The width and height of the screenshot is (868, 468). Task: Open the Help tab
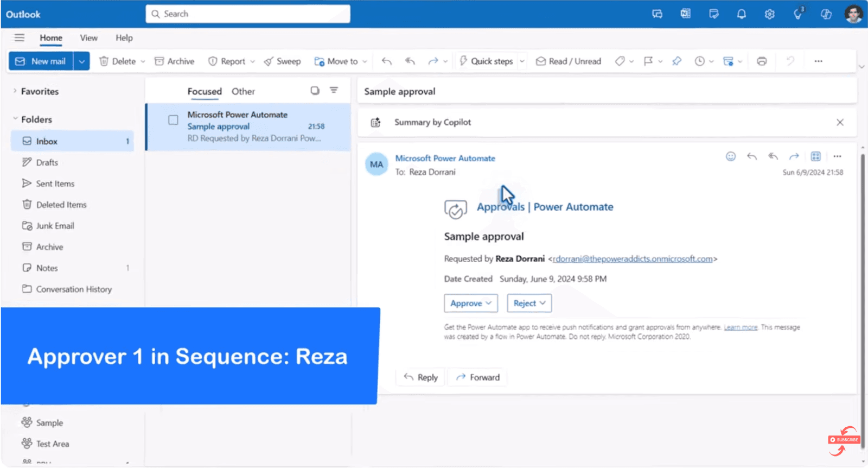tap(124, 38)
